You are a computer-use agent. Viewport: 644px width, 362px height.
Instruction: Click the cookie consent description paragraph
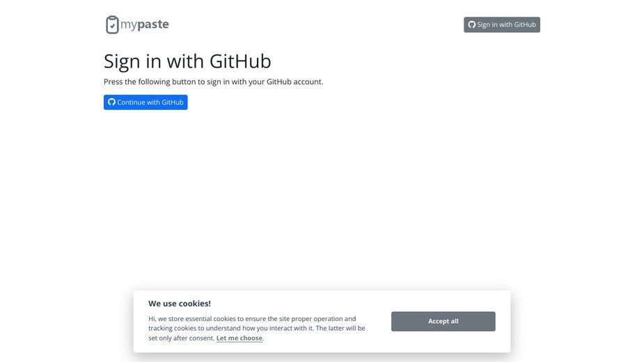(x=257, y=329)
